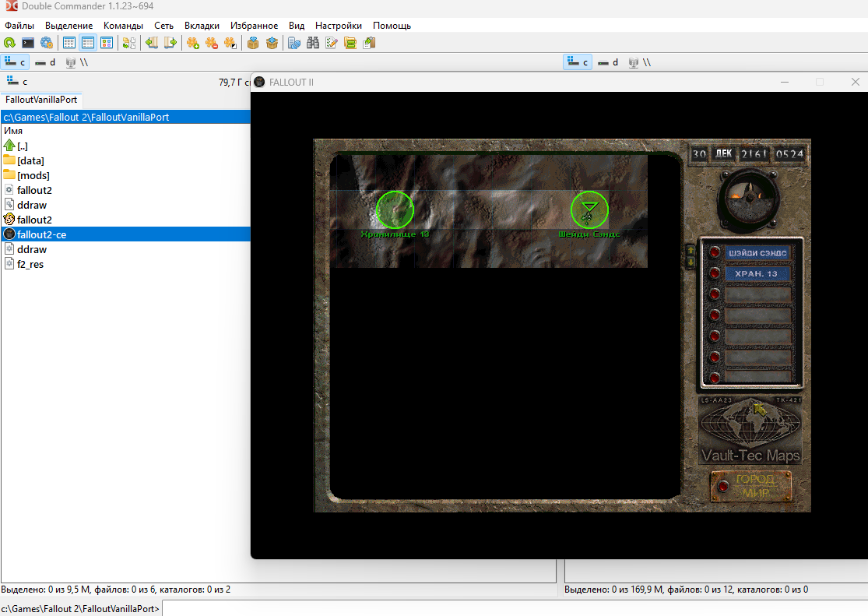This screenshot has width=868, height=616.
Task: Click the Vault-Tec Maps globe
Action: pyautogui.click(x=750, y=424)
